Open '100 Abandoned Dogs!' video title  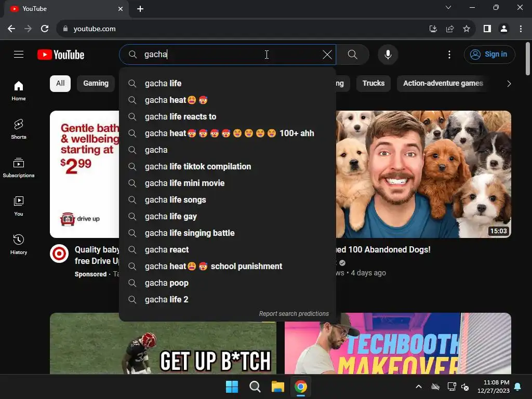(x=383, y=250)
